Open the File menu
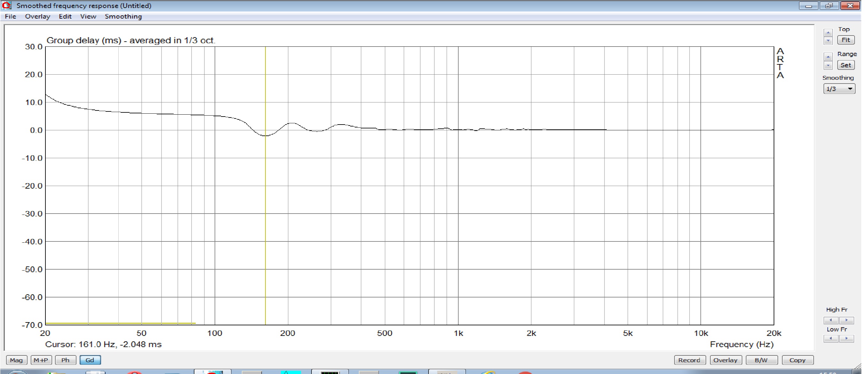The height and width of the screenshot is (374, 868). (11, 17)
